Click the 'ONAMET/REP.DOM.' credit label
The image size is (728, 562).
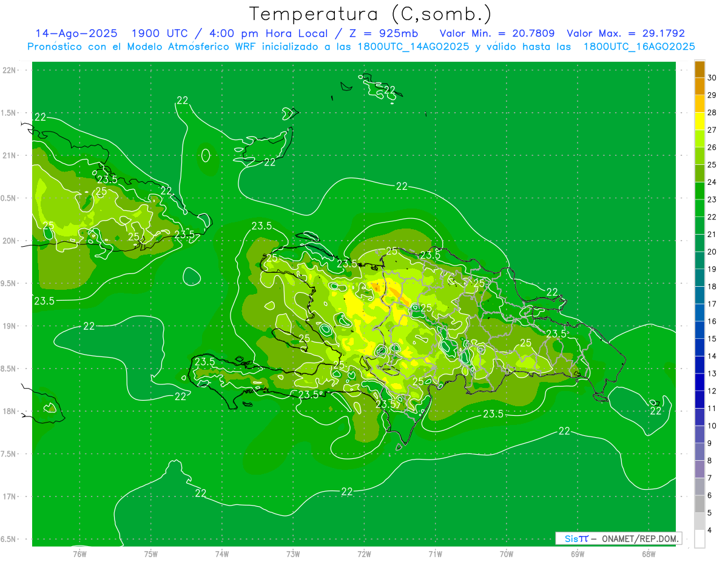pyautogui.click(x=639, y=538)
